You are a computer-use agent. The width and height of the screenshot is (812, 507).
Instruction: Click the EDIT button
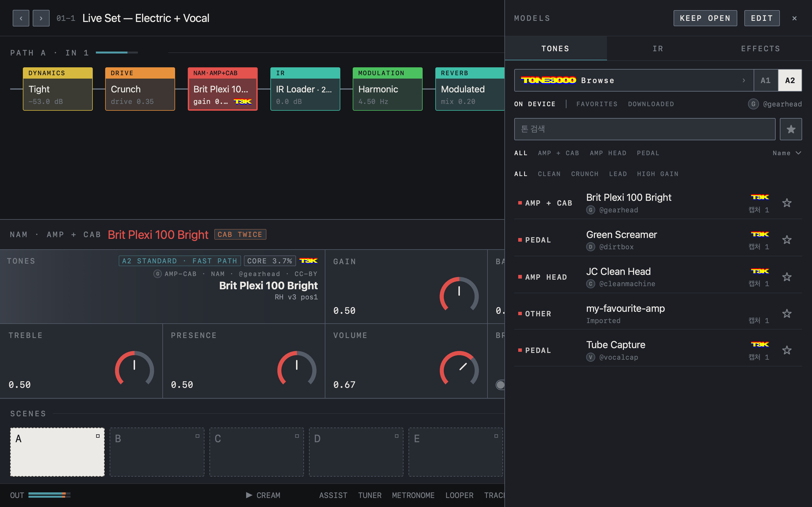tap(762, 18)
